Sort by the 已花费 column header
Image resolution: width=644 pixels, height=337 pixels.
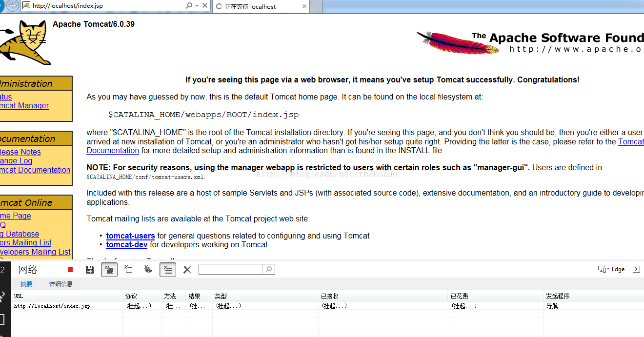click(496, 296)
